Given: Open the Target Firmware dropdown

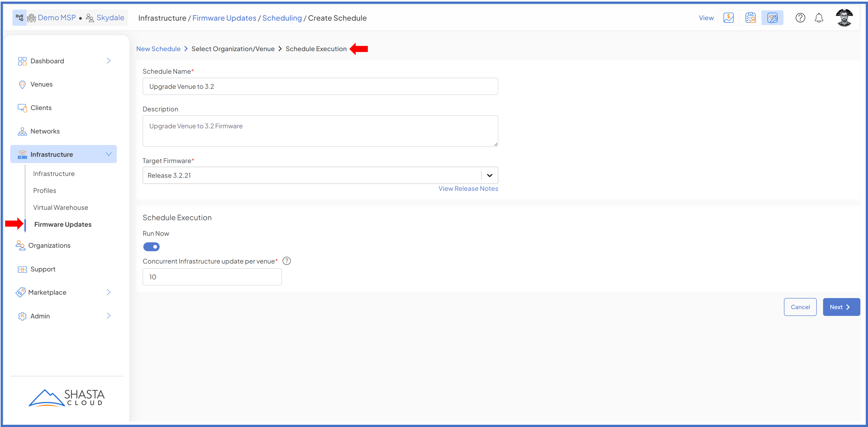Looking at the screenshot, I should (x=489, y=175).
